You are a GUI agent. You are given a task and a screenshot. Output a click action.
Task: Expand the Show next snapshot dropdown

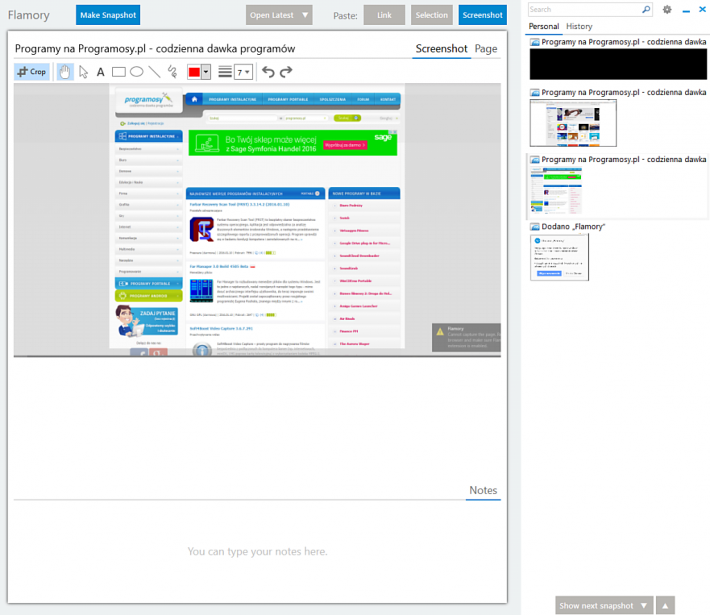[644, 605]
